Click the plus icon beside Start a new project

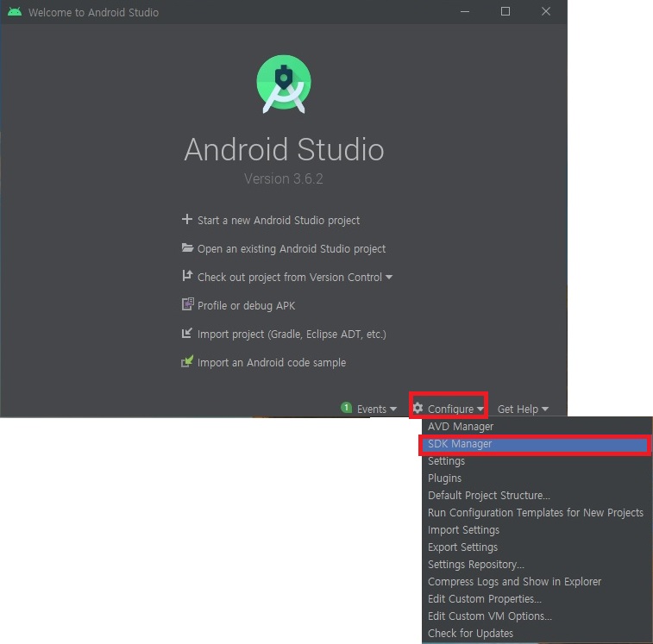(x=187, y=219)
